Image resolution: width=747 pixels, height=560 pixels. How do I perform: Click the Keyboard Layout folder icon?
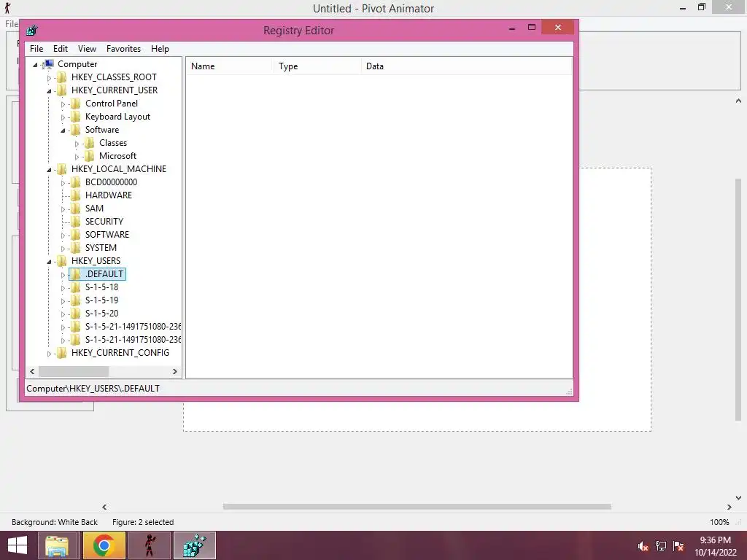(75, 117)
